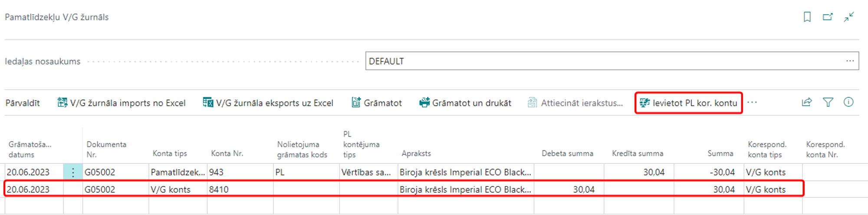Select the Konta Nr. 8410 cell
868x215 pixels.
point(240,189)
